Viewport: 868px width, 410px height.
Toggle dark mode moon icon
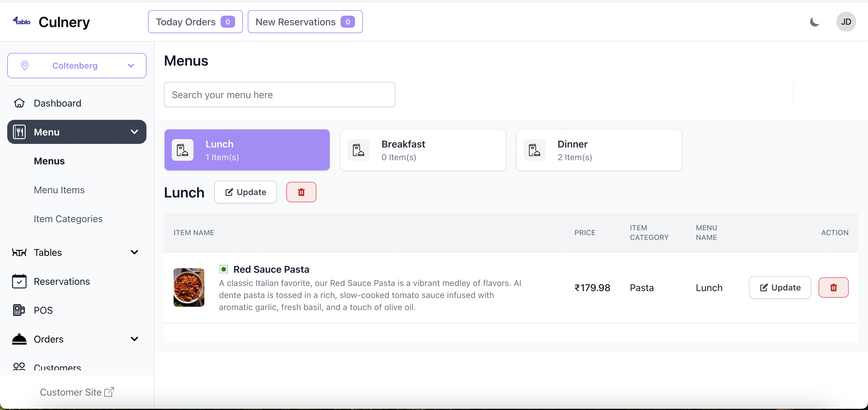(x=814, y=22)
